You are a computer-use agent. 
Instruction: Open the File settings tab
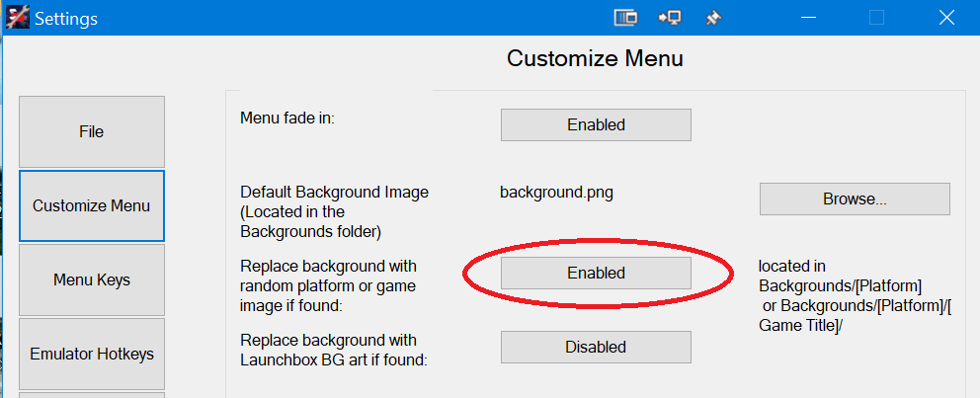(x=92, y=131)
